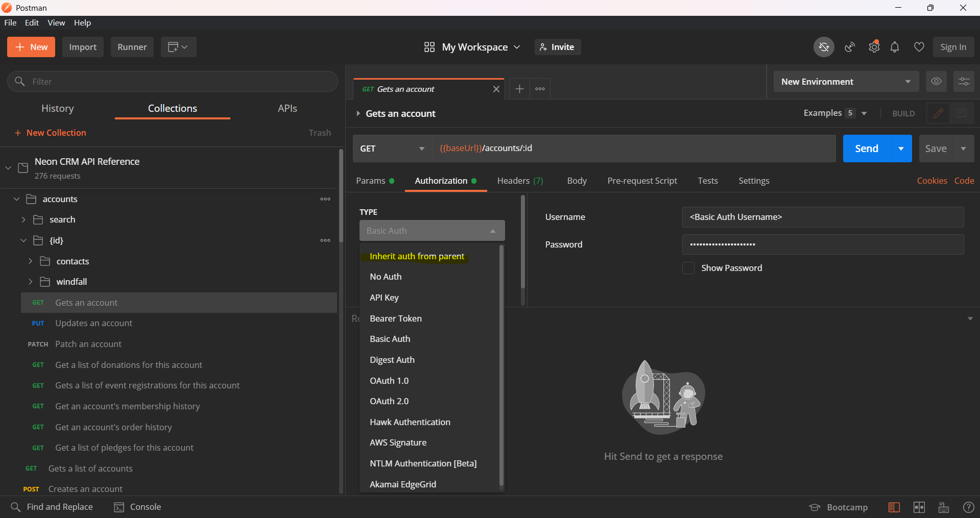Open the Console panel
The height and width of the screenshot is (518, 980).
pyautogui.click(x=138, y=507)
